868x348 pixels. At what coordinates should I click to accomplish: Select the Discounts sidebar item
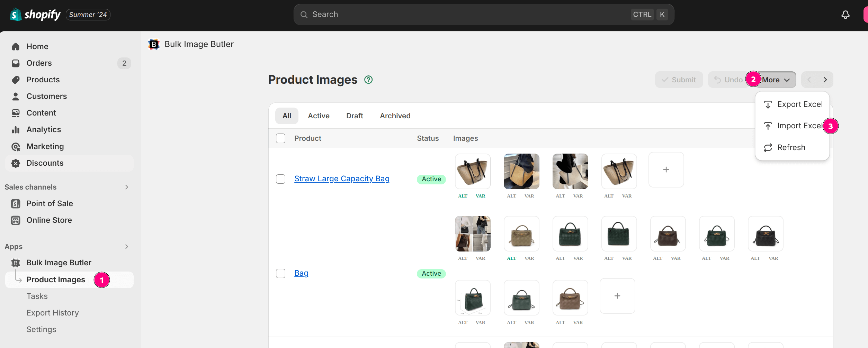[45, 163]
